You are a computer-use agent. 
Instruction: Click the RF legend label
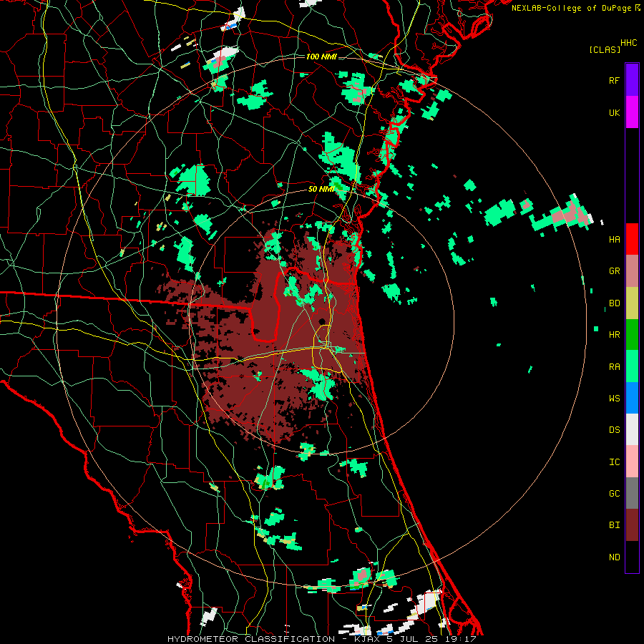point(614,80)
